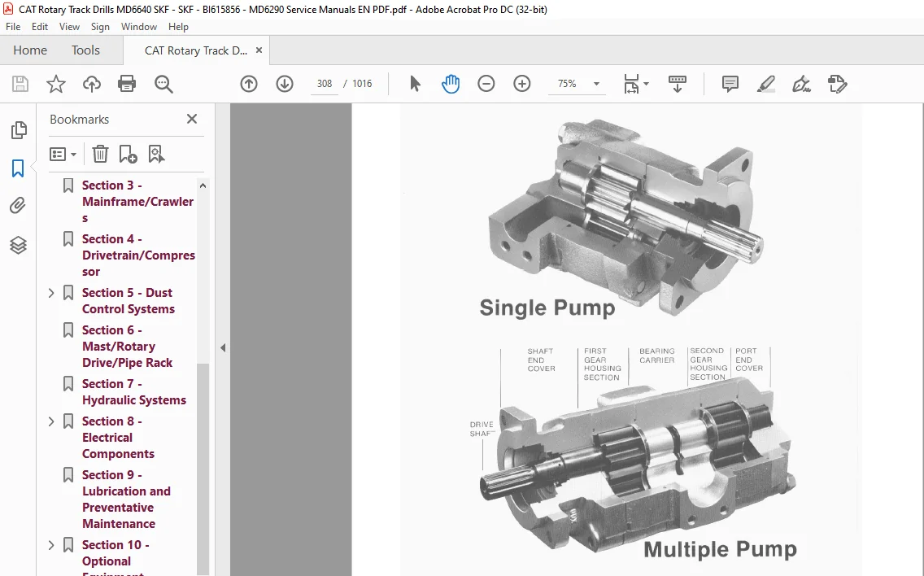Open bookmarks options dropdown menu
Screen dimensions: 924x576
tap(63, 155)
